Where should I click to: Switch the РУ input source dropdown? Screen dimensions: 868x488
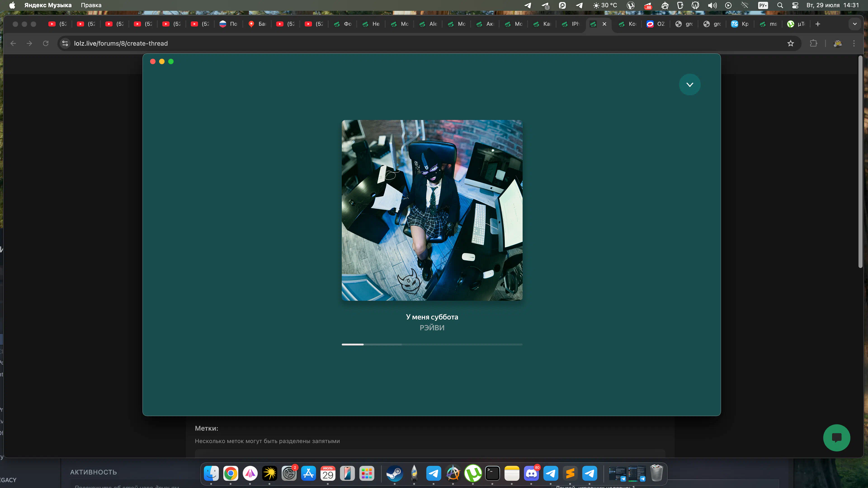pyautogui.click(x=763, y=5)
